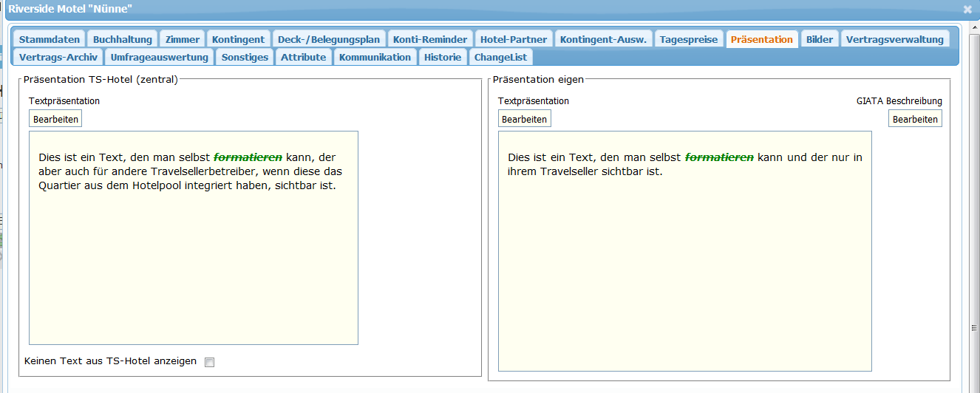Click Bearbeiten for own Textpräsentation
The image size is (980, 393).
524,119
